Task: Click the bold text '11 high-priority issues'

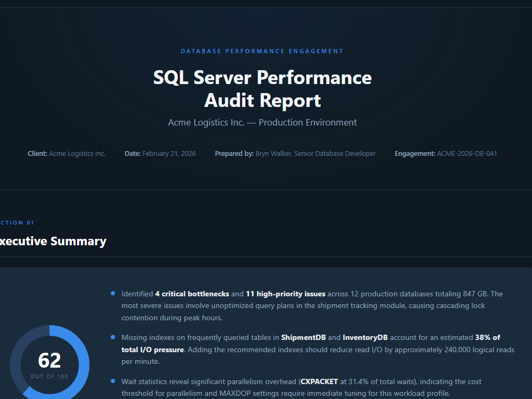Action: click(286, 294)
